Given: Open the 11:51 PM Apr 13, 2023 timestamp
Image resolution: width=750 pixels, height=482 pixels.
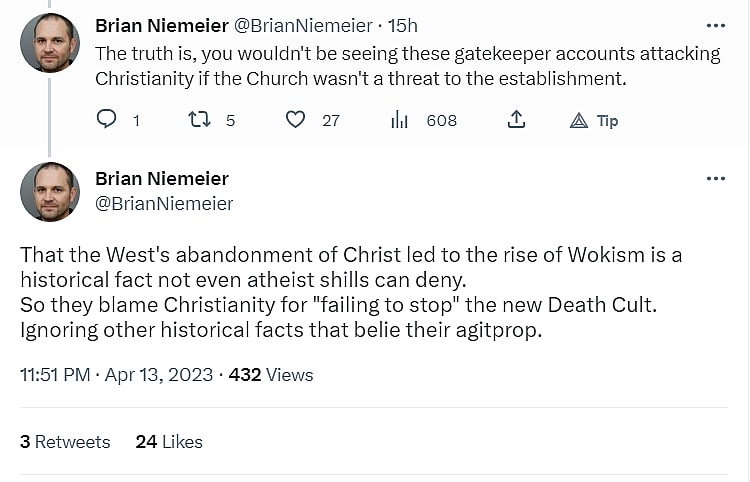Looking at the screenshot, I should 116,375.
